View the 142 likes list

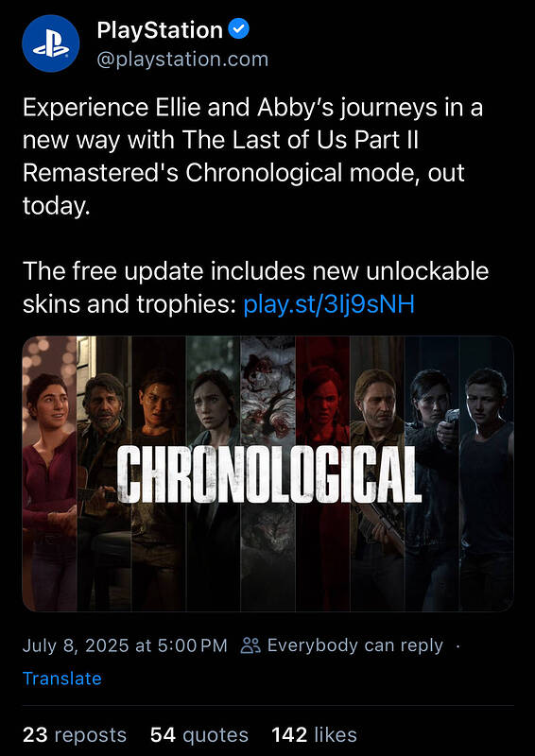[314, 735]
